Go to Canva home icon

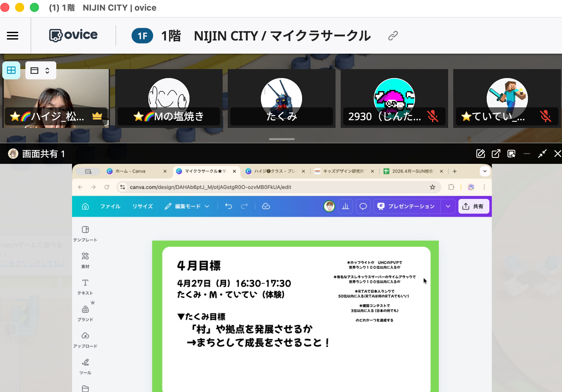pos(85,206)
